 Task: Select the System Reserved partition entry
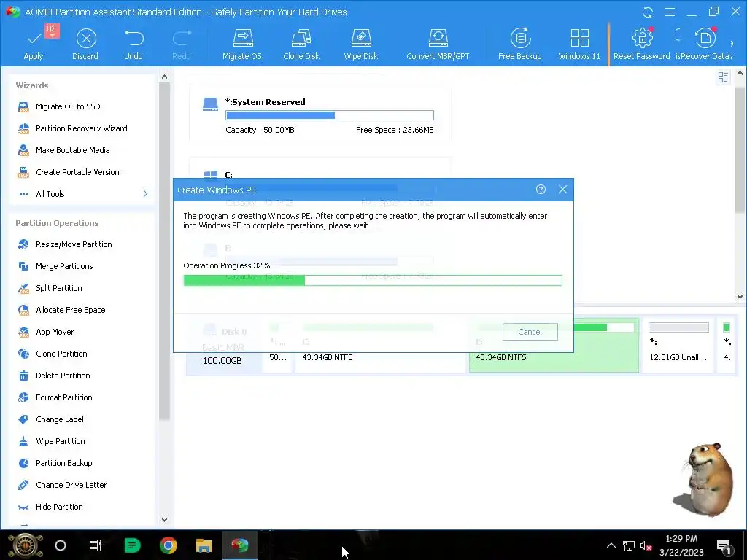(x=320, y=114)
